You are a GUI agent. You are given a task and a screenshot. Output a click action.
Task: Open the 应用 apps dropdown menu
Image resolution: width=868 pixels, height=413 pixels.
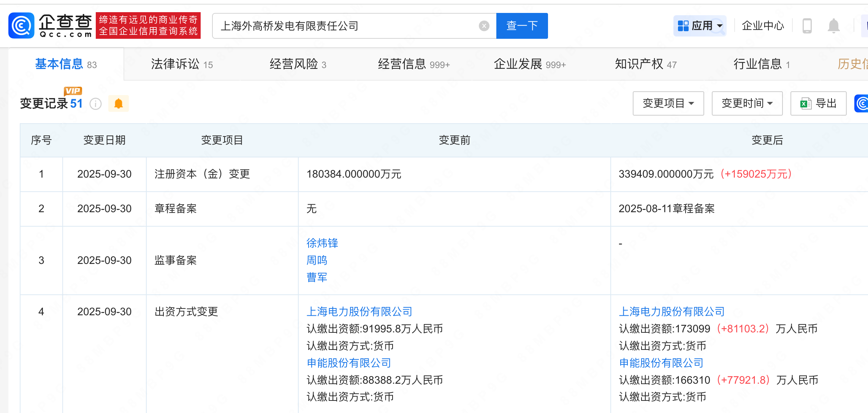pyautogui.click(x=700, y=26)
